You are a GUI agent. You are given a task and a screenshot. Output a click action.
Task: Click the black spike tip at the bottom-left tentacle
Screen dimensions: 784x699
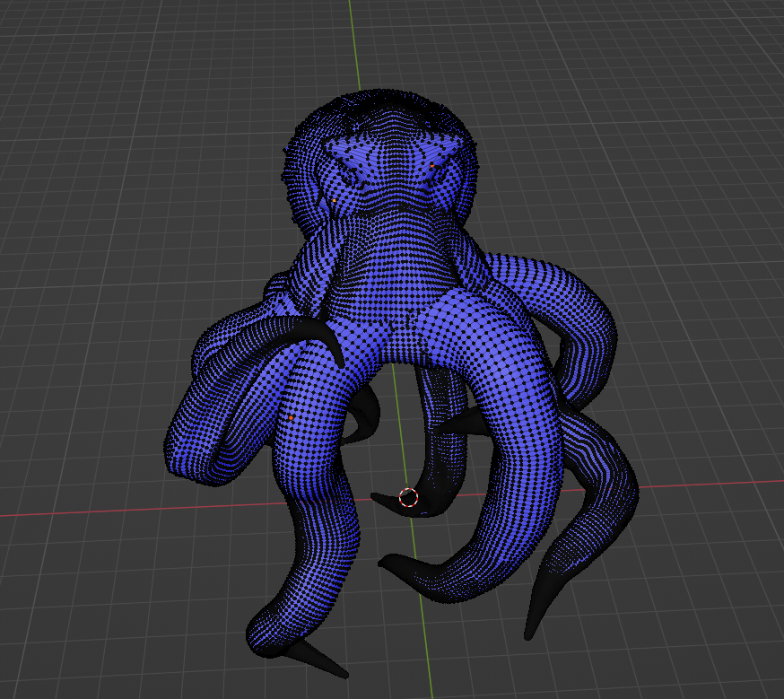pos(336,670)
